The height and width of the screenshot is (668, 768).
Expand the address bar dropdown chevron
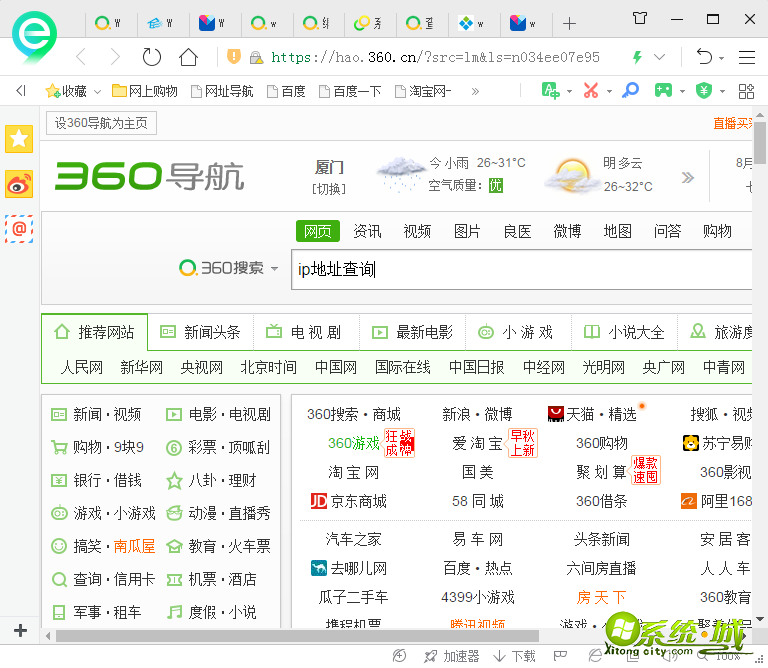660,57
